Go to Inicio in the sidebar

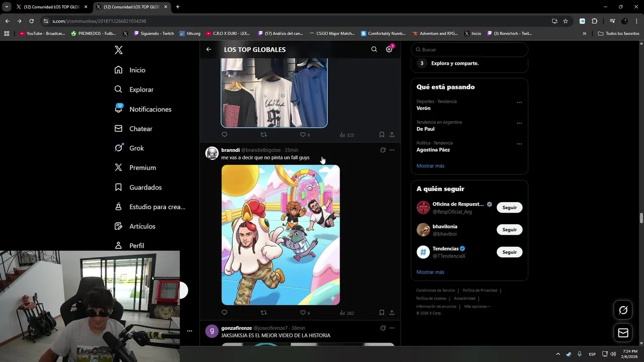[130, 70]
